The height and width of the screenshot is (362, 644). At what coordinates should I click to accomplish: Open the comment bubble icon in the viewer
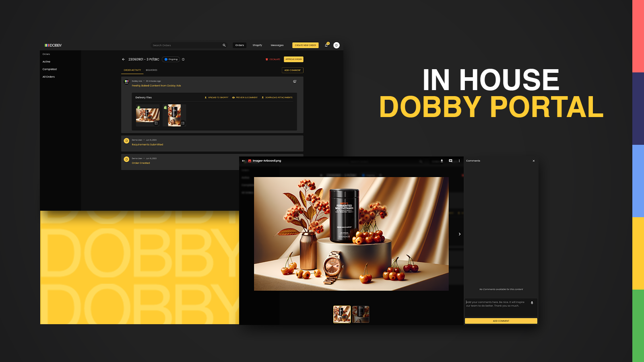450,161
